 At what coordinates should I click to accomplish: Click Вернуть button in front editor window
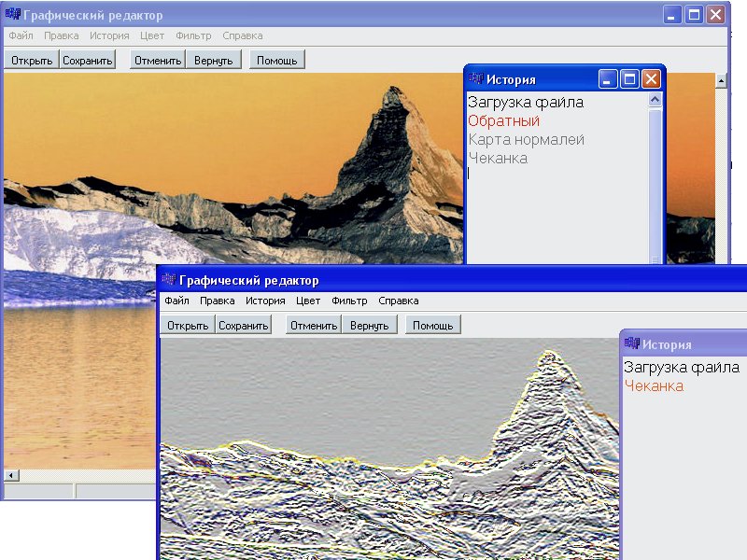pos(369,325)
